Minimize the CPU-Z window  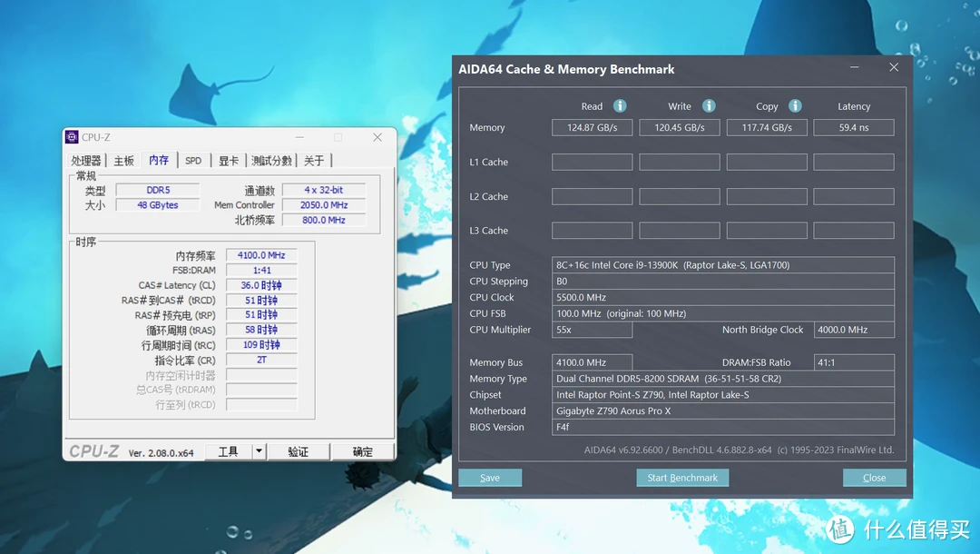300,137
